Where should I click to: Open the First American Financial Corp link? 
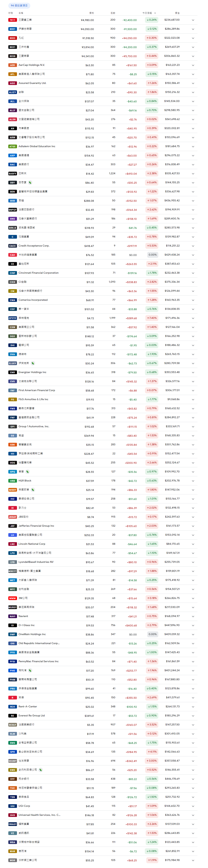tap(37, 391)
